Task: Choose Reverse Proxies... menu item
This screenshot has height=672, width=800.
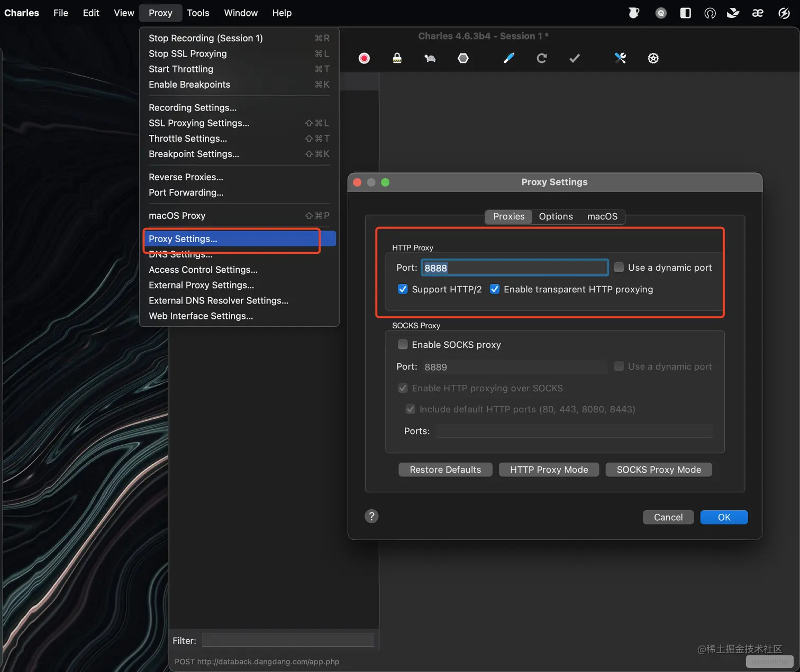Action: [239, 177]
